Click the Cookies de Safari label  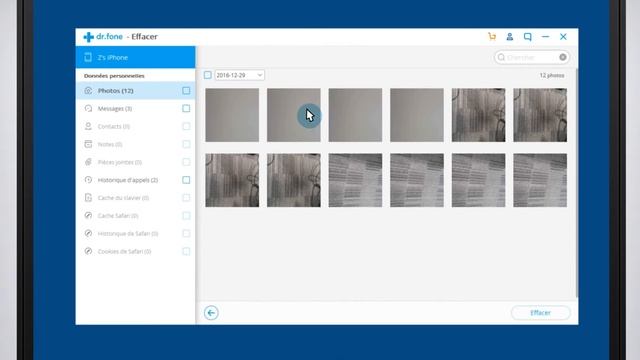click(124, 252)
